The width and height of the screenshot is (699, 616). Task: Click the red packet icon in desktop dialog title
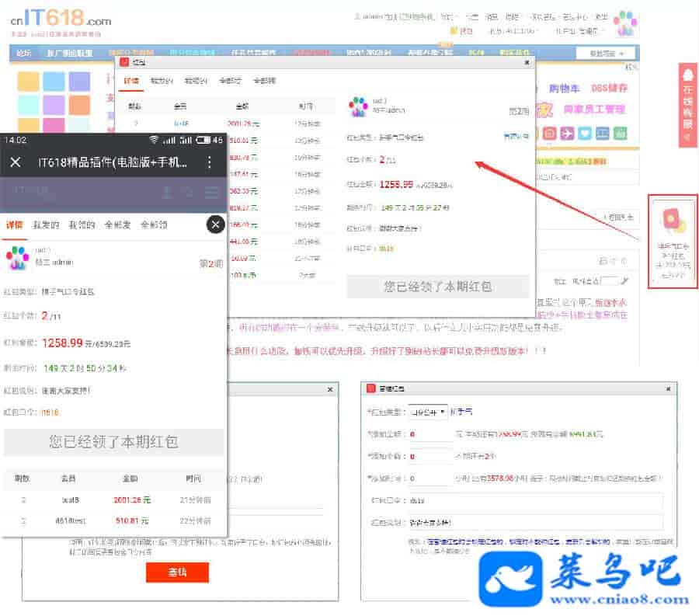[x=124, y=62]
